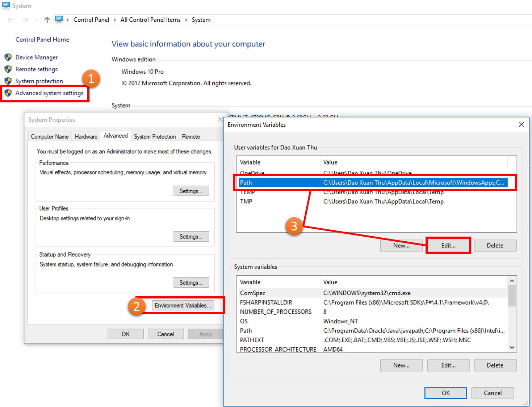Switch to the System Protection tab

pos(155,136)
